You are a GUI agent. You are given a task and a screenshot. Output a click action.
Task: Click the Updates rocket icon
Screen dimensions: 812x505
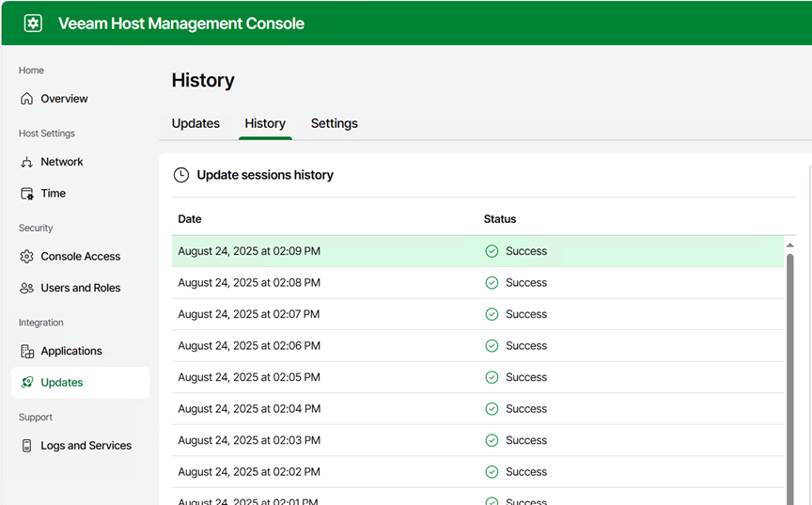(x=27, y=382)
